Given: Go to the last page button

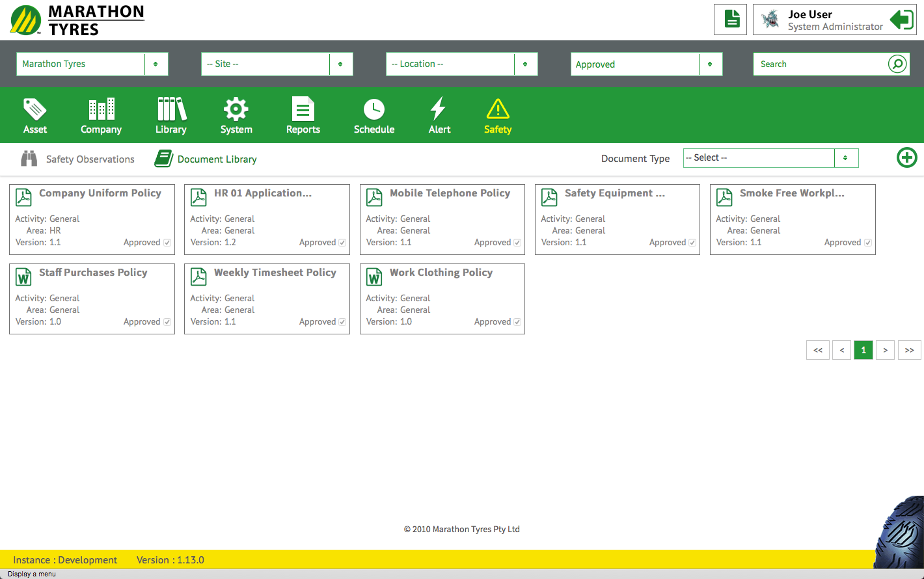Looking at the screenshot, I should [x=909, y=350].
